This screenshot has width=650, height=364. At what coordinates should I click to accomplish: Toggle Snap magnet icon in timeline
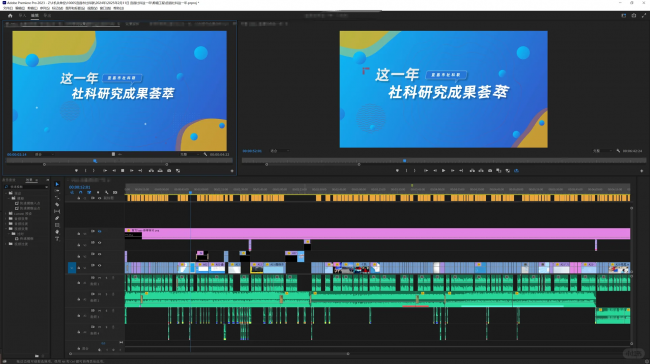click(80, 192)
